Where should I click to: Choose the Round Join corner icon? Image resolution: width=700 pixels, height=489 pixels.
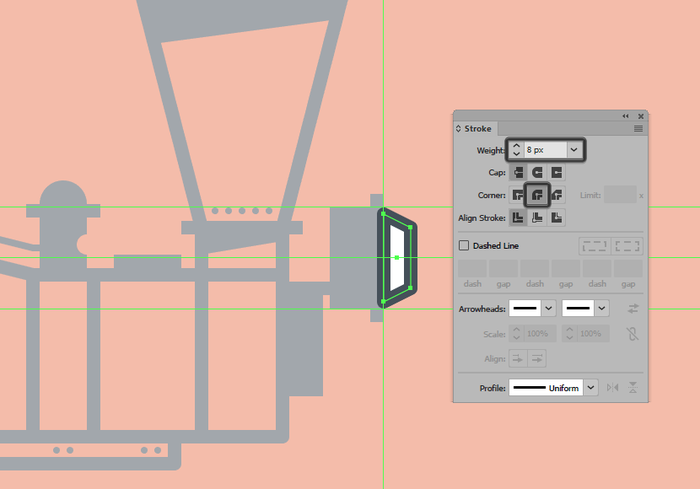[538, 194]
